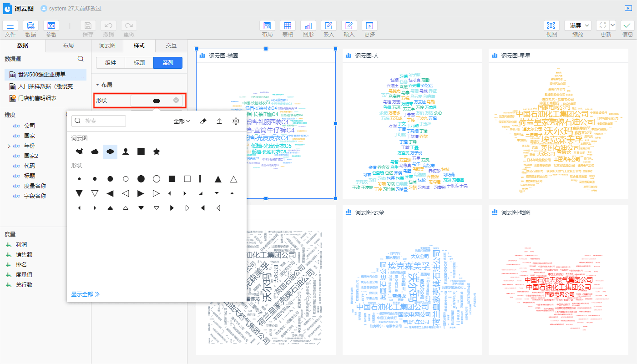Viewport: 637px width, 364px height.
Task: Click the shape search input field
Action: 99,121
